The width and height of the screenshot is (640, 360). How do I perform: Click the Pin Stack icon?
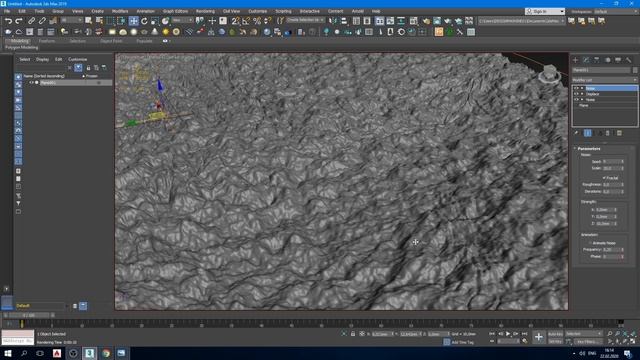pyautogui.click(x=576, y=133)
